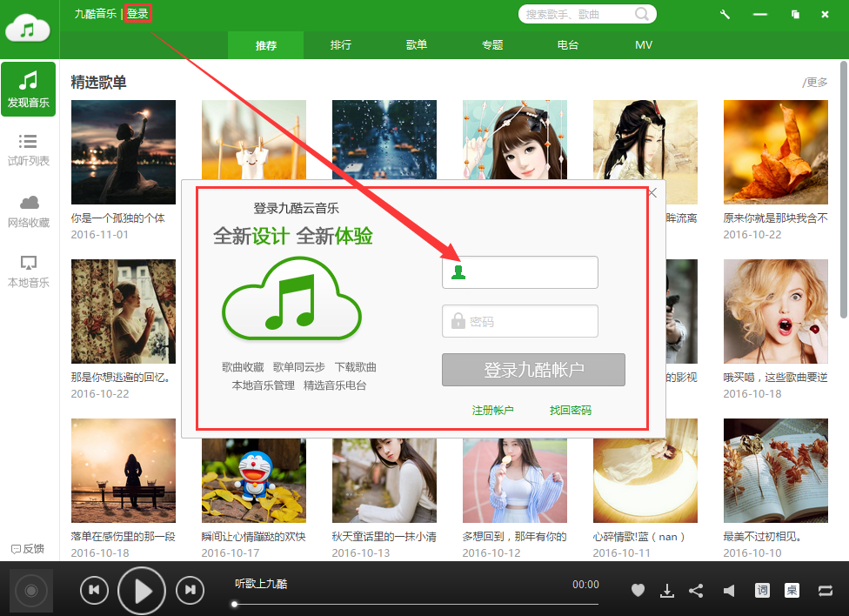
Task: Share the current song
Action: tap(696, 590)
